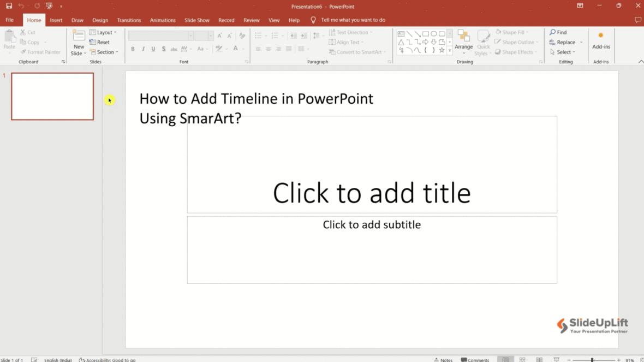The width and height of the screenshot is (644, 362).
Task: Apply bold formatting
Action: tap(133, 49)
